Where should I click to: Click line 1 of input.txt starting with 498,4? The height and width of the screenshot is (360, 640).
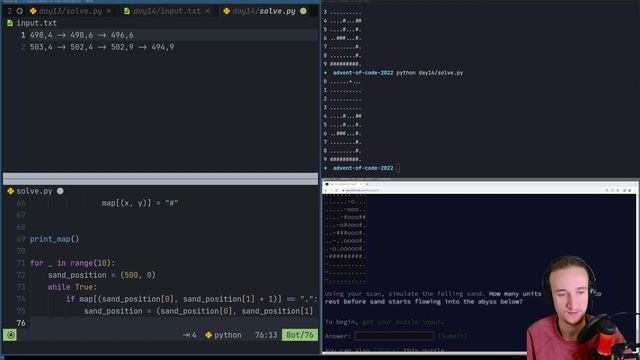tap(81, 35)
